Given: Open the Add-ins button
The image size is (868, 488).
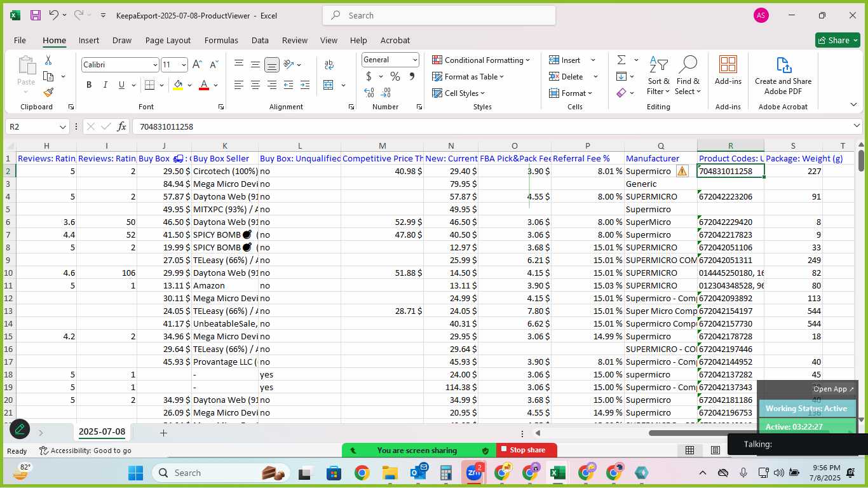Looking at the screenshot, I should coord(728,71).
